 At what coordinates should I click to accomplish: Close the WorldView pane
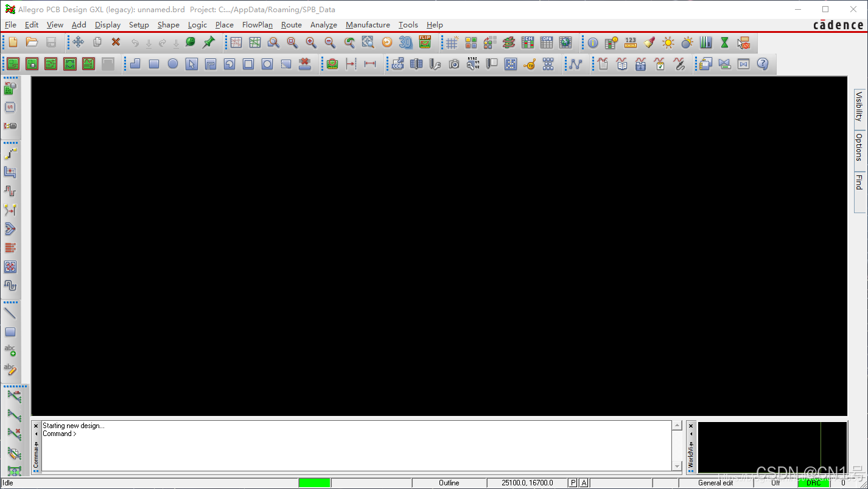pyautogui.click(x=691, y=426)
